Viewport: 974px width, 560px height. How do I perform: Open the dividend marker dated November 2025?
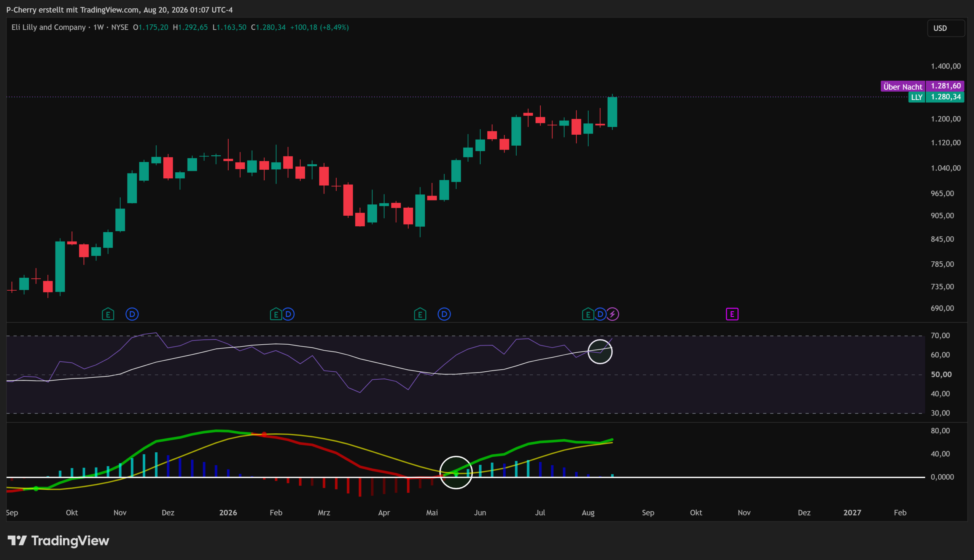pos(132,314)
